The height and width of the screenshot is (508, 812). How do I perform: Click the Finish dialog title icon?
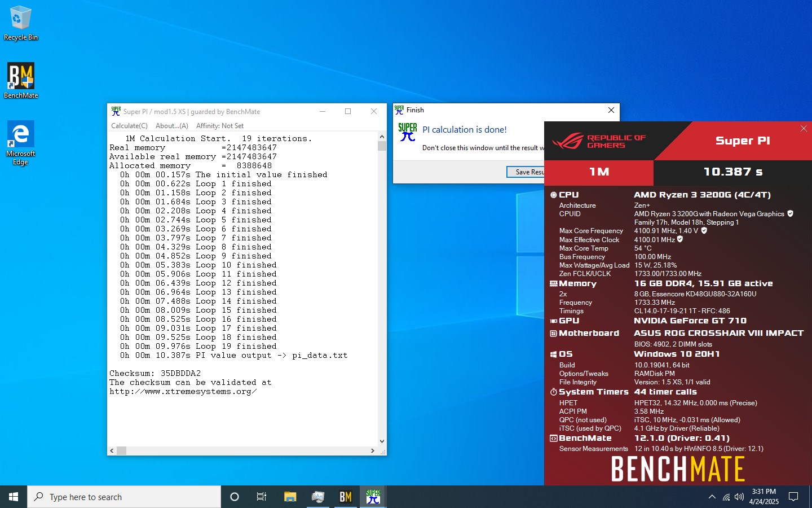[x=399, y=110]
